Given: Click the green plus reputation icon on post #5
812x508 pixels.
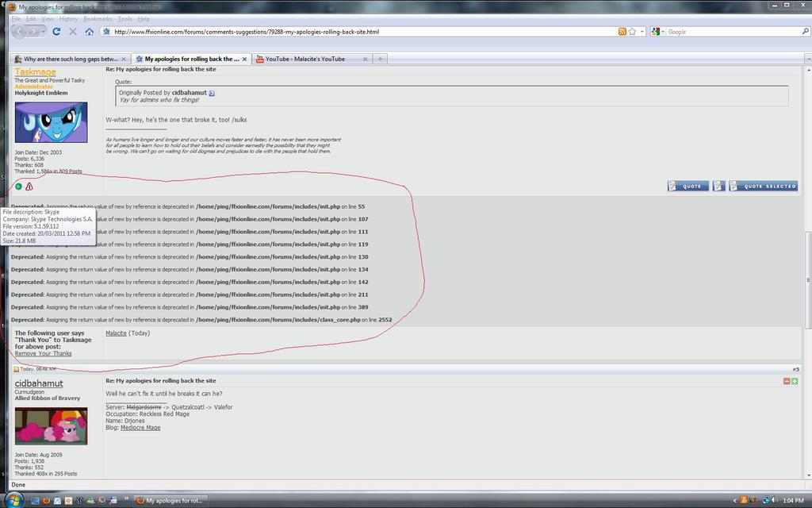Looking at the screenshot, I should [795, 381].
